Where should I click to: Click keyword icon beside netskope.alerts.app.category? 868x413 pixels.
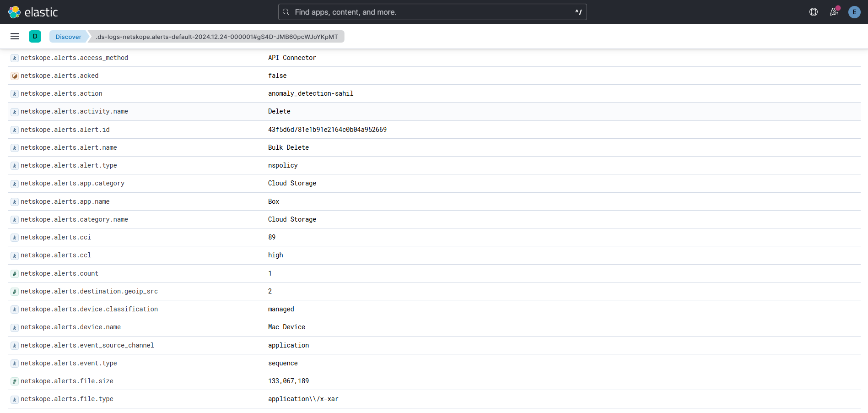(x=15, y=184)
